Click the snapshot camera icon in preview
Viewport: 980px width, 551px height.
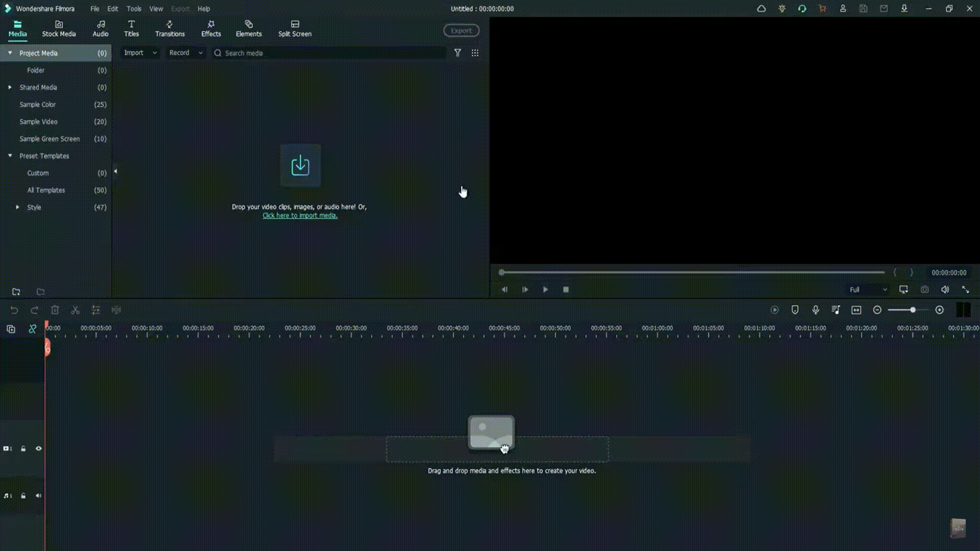[925, 289]
